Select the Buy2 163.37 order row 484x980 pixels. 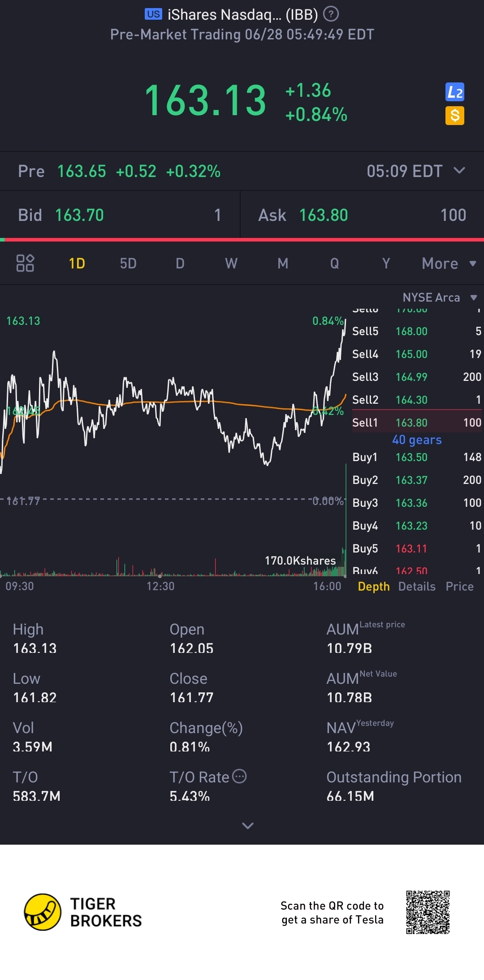(417, 480)
